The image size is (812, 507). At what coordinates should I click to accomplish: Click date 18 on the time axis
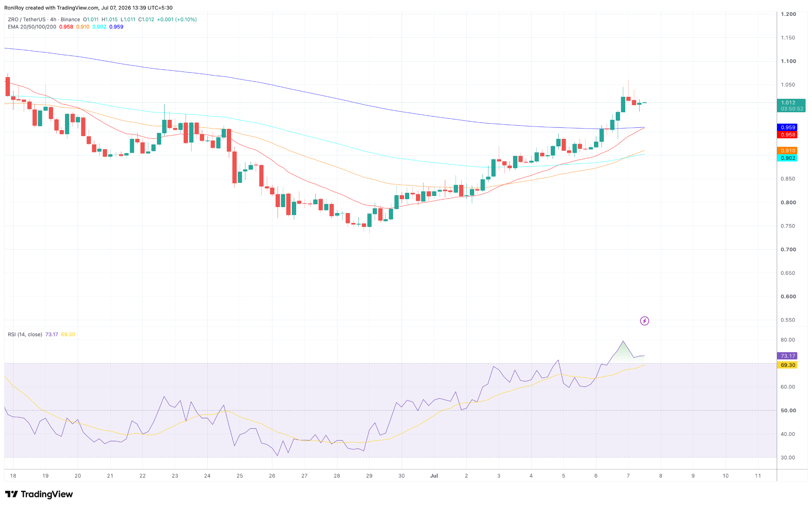click(13, 476)
